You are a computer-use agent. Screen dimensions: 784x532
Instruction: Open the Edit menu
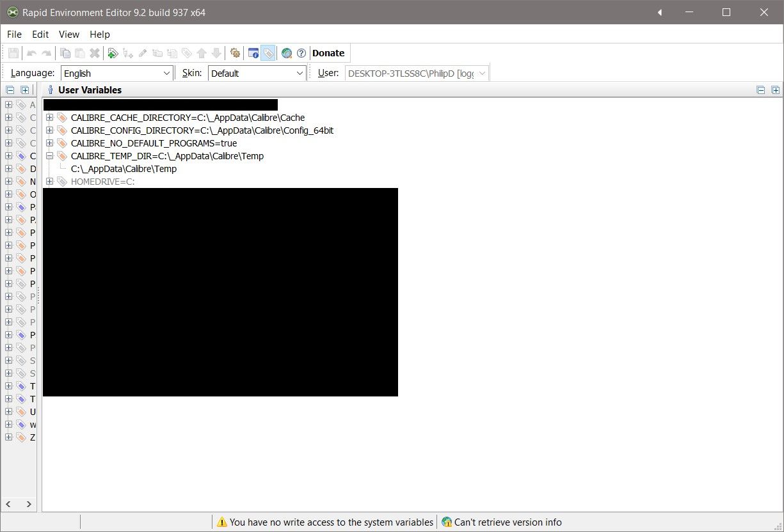40,35
